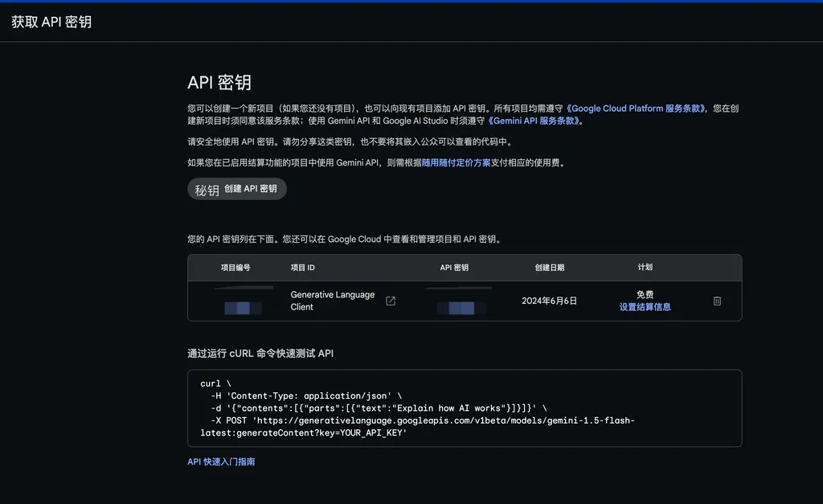This screenshot has height=504, width=823.
Task: Open the 随用随付定价方案 link
Action: pyautogui.click(x=457, y=162)
